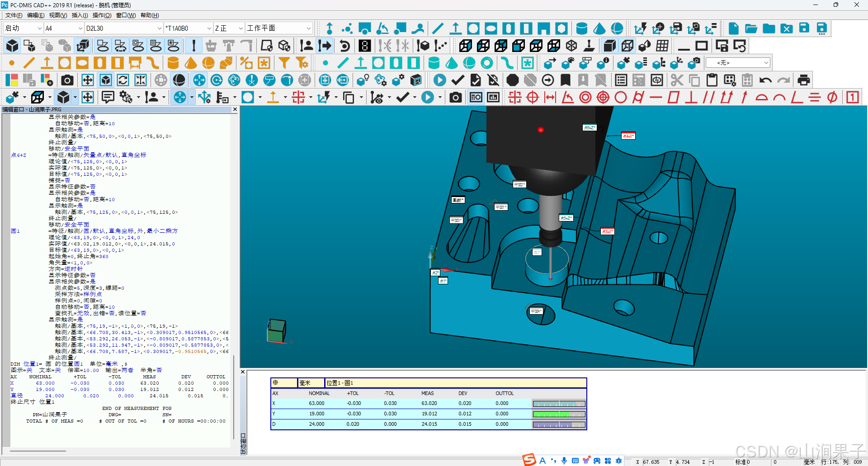Image resolution: width=868 pixels, height=466 pixels.
Task: Click the 点4+X label in 3D view
Action: click(628, 136)
